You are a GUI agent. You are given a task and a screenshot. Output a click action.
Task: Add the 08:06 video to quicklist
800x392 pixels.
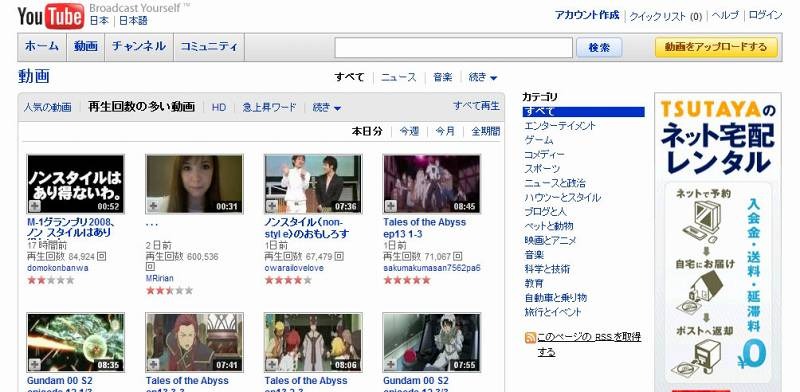pyautogui.click(x=272, y=364)
